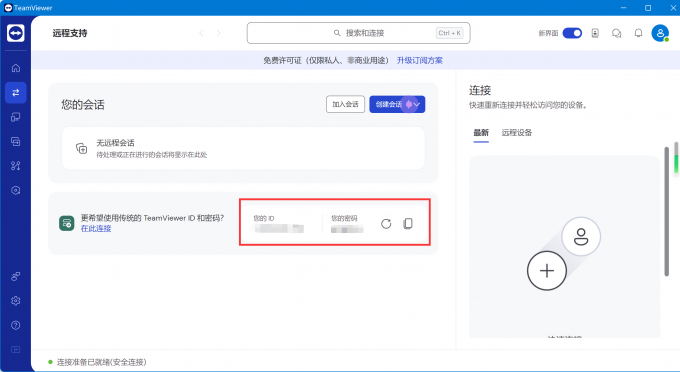Click the Ctrl + K shortcut badge

point(450,33)
